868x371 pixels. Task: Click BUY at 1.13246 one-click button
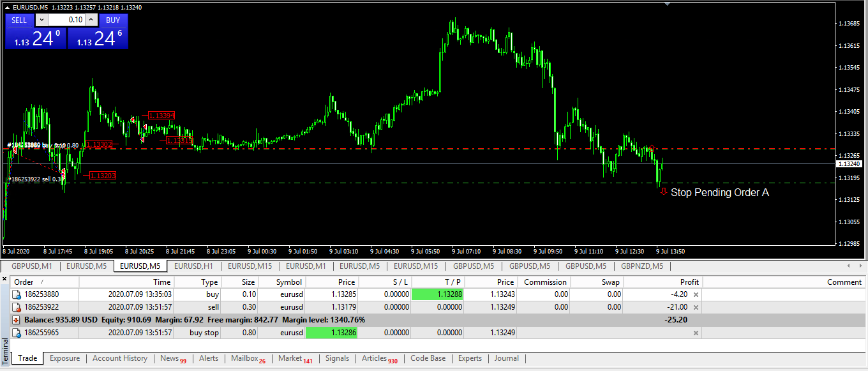tap(98, 38)
